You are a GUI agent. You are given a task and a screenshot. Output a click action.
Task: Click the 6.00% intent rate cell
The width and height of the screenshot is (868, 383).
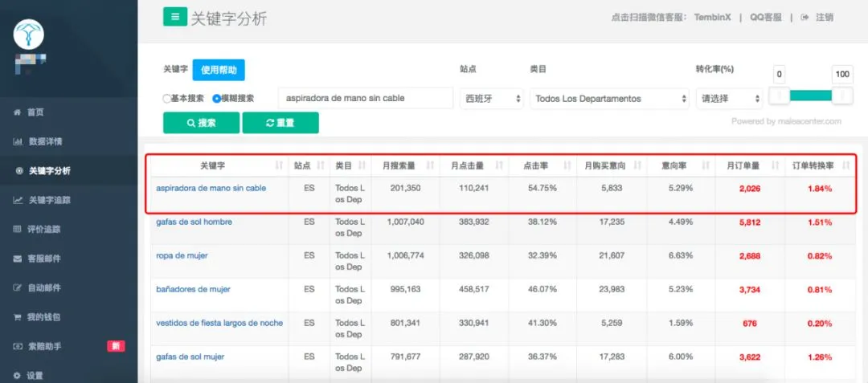tap(681, 357)
